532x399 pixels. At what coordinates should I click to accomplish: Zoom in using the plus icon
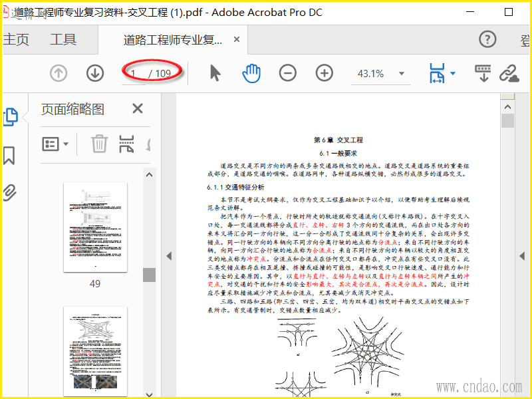coord(325,73)
